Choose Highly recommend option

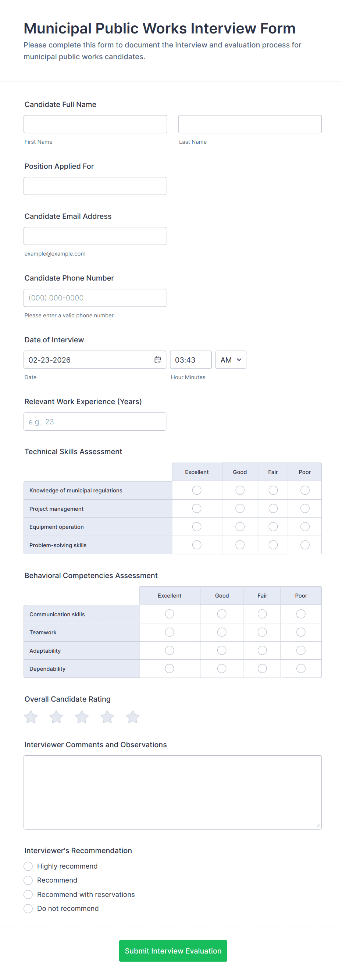point(28,866)
